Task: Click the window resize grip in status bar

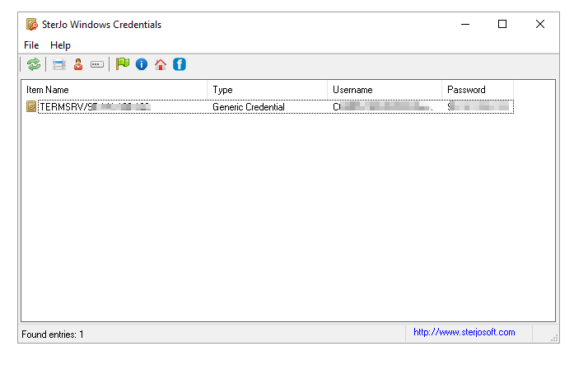Action: 554,338
